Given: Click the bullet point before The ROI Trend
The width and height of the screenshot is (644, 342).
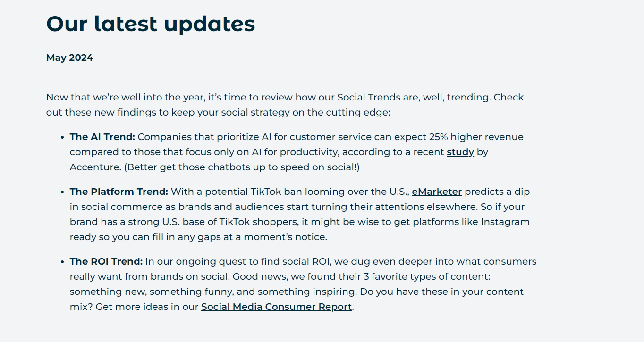Looking at the screenshot, I should [x=63, y=262].
